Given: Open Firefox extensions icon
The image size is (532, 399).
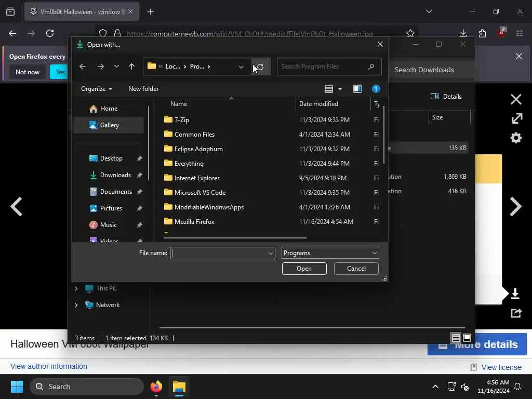Looking at the screenshot, I should pyautogui.click(x=482, y=33).
